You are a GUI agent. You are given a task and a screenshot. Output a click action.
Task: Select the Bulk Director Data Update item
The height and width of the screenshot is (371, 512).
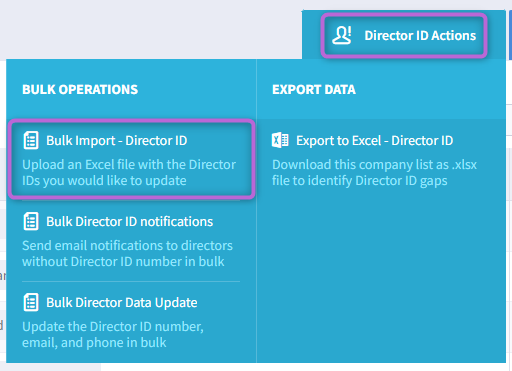(x=122, y=303)
